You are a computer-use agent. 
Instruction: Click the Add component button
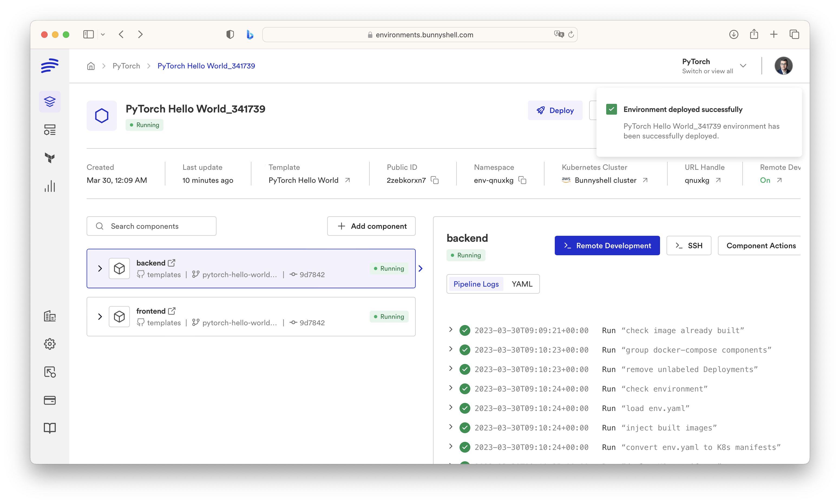pos(371,226)
